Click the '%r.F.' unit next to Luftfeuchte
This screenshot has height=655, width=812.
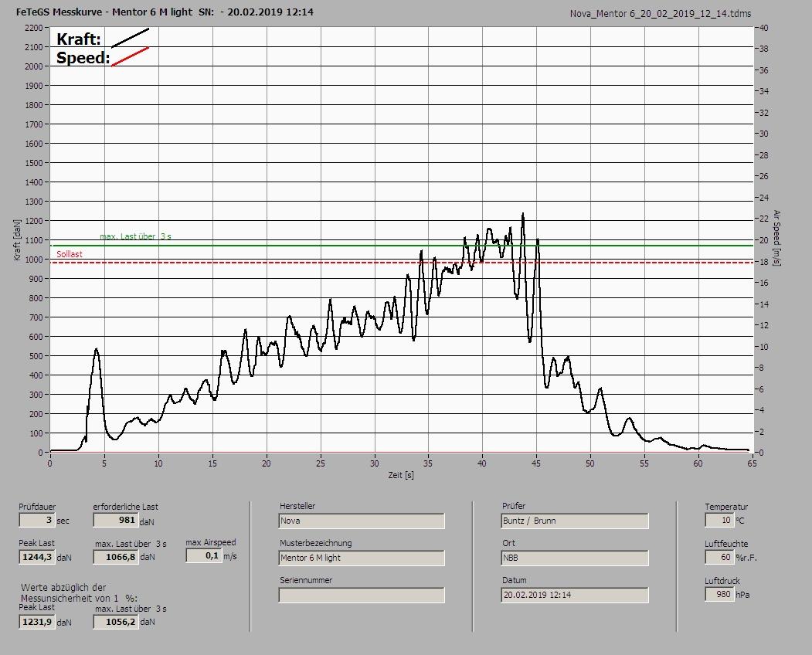(746, 558)
